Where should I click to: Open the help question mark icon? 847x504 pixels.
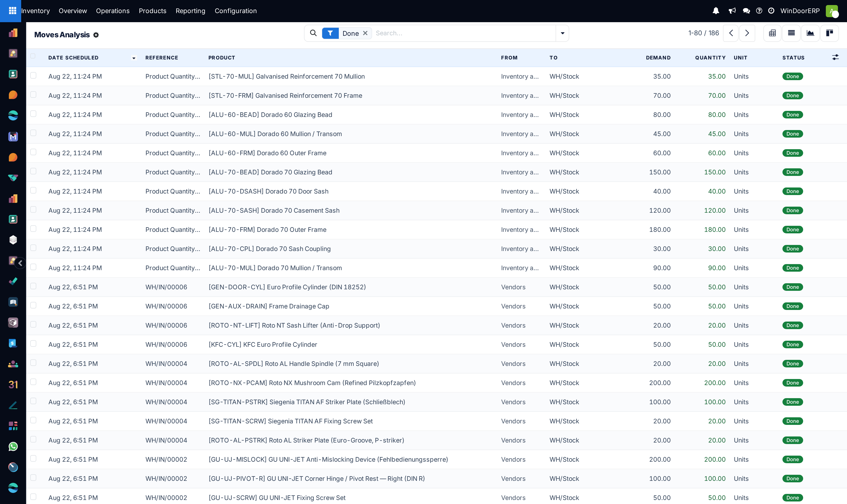coord(759,11)
